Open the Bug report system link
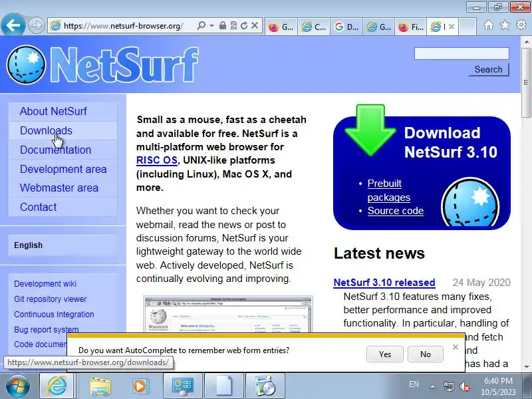The image size is (532, 399). coord(46,329)
